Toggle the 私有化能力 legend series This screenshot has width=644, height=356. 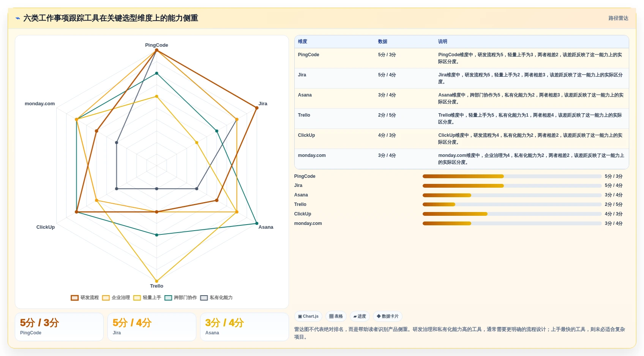(x=216, y=297)
